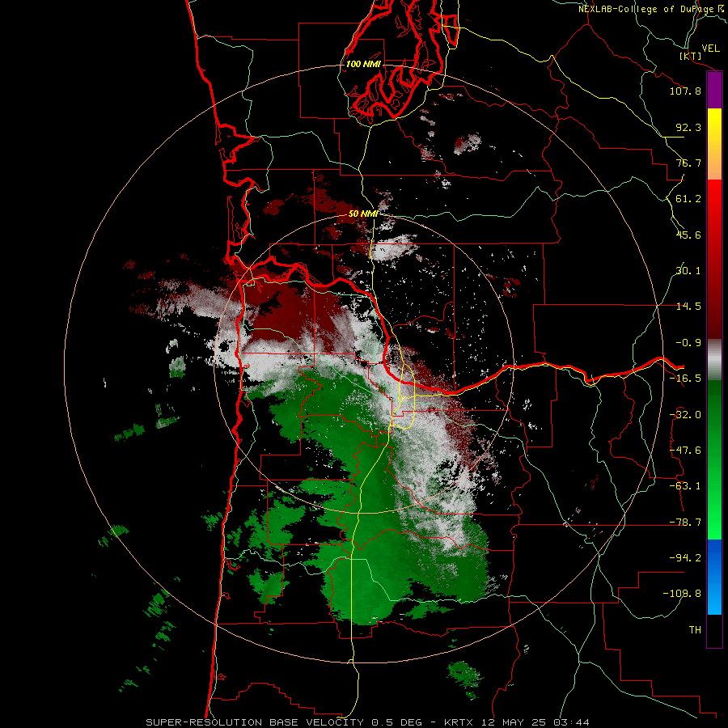Click the -16.5 velocity scale value
The image size is (728, 728).
coord(685,379)
